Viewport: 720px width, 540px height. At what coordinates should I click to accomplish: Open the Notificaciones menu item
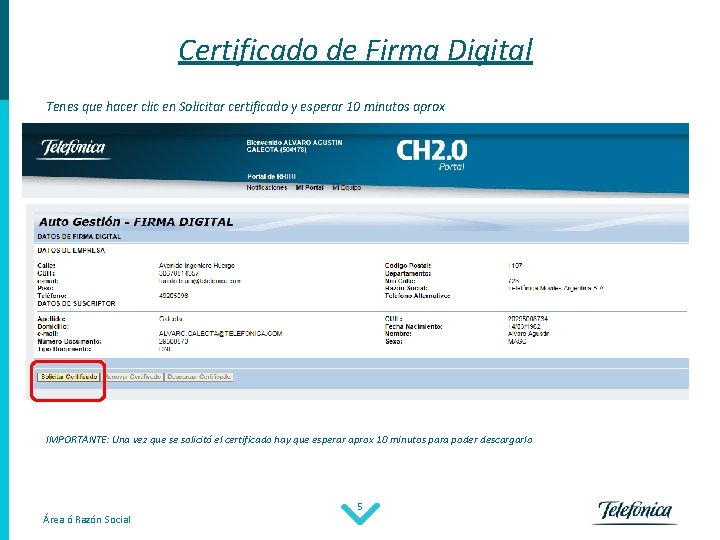(266, 187)
